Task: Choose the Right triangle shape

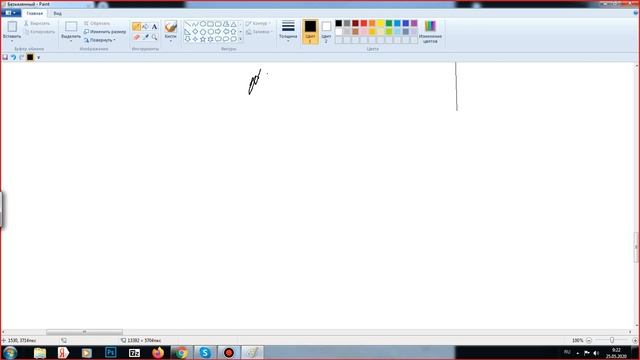Action: [x=187, y=31]
